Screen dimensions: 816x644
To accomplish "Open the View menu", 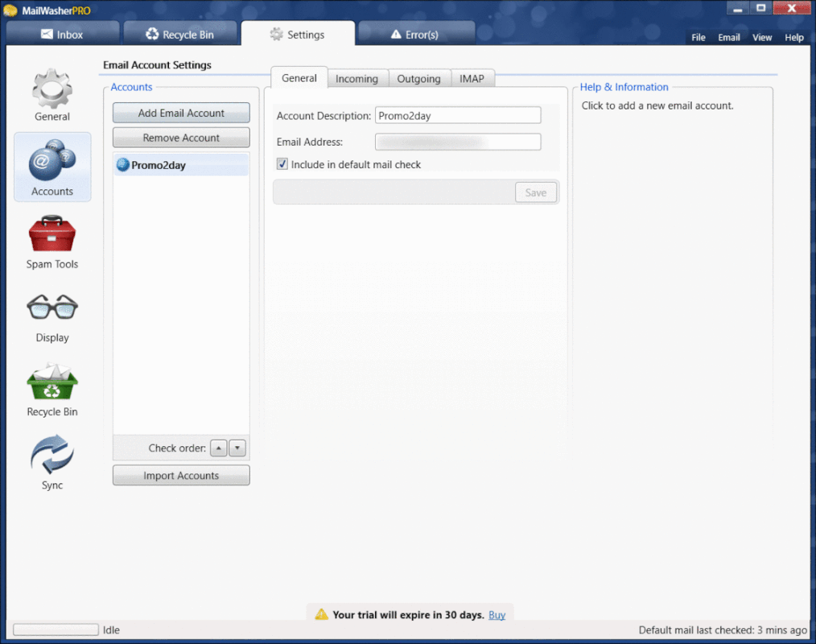I will click(x=762, y=38).
